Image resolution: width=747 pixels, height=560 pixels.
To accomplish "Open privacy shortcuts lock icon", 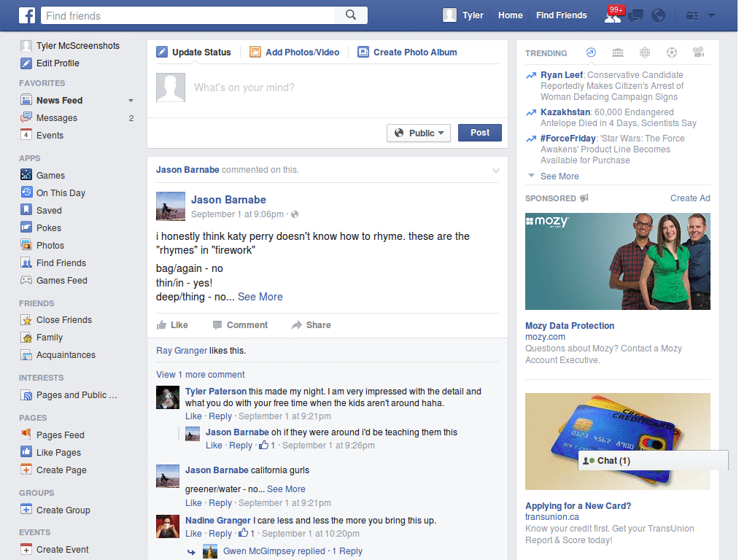I will coord(692,15).
